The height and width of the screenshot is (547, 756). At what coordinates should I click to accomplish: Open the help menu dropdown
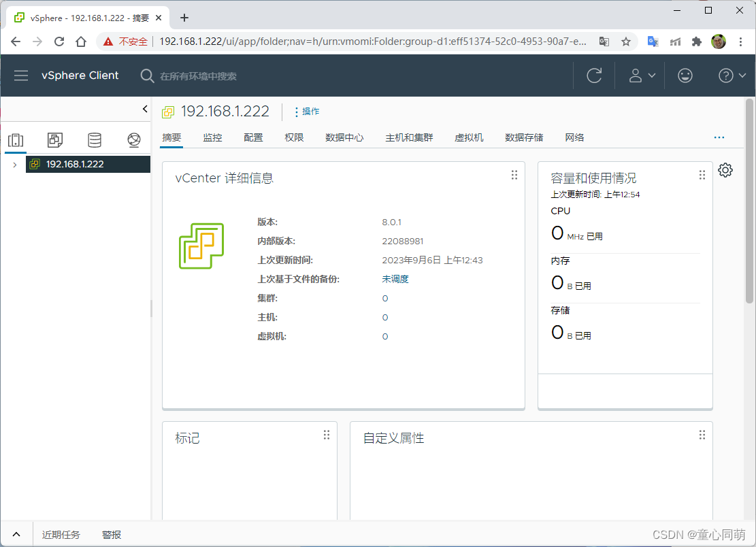click(732, 76)
